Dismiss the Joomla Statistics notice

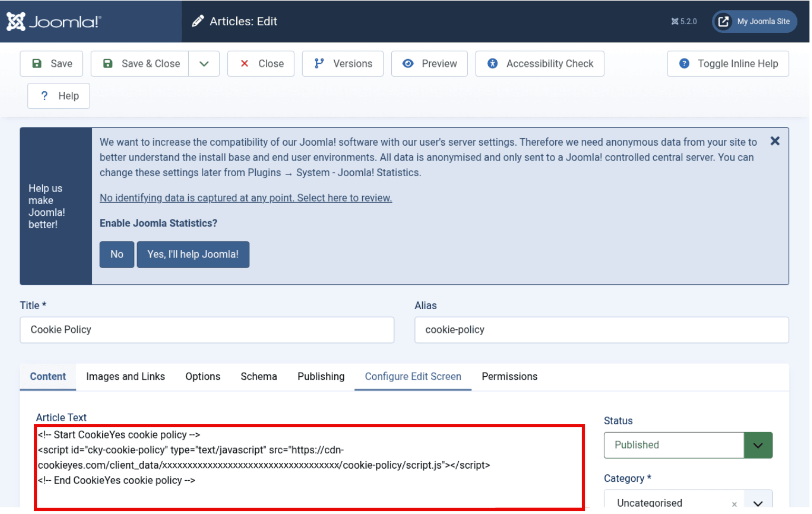click(775, 141)
